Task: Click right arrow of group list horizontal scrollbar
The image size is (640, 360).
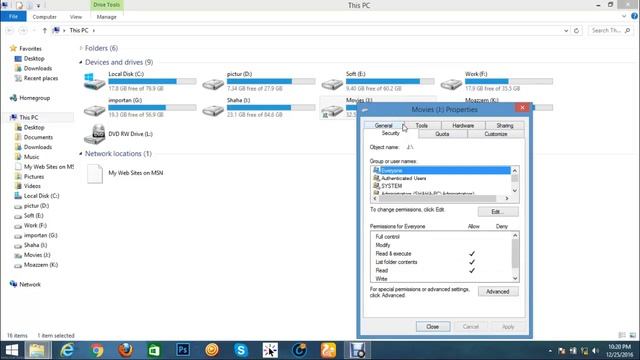Action: tap(507, 198)
